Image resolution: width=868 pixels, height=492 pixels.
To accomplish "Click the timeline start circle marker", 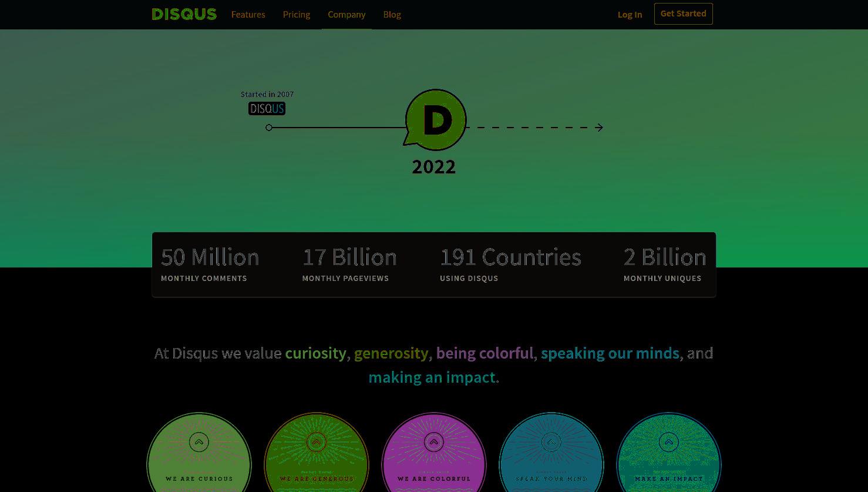I will (269, 128).
